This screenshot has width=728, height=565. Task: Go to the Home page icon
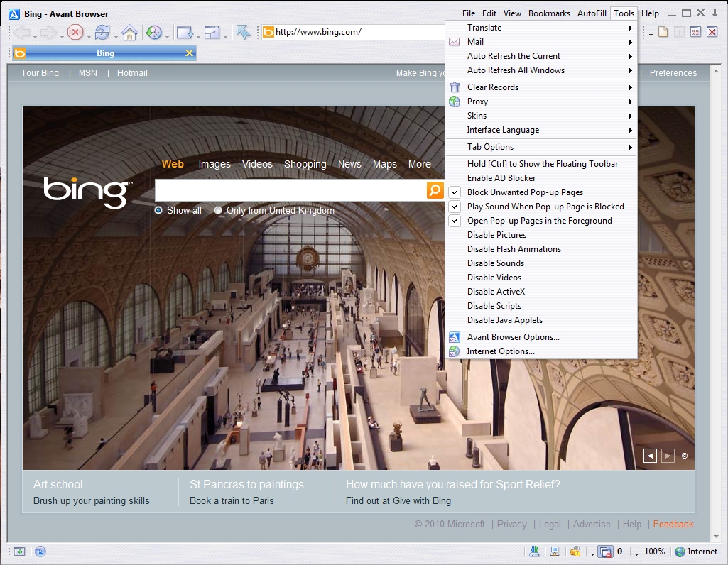coord(129,33)
